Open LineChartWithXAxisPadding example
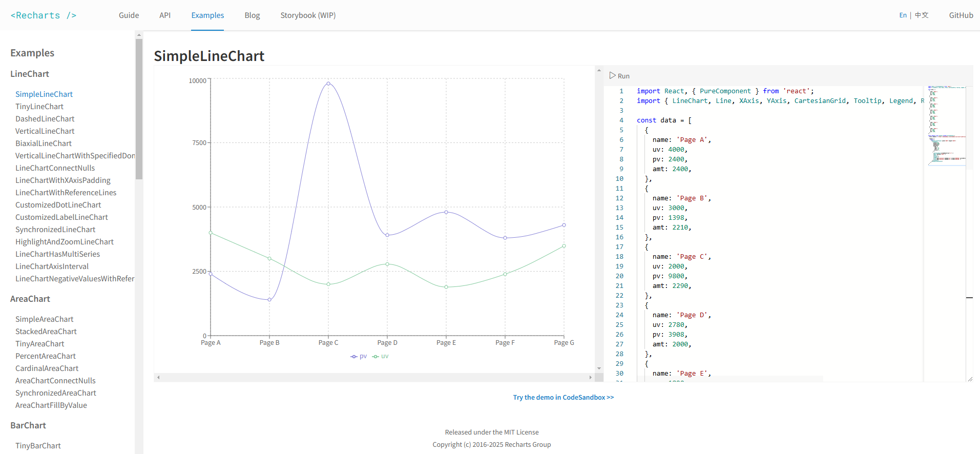 [x=63, y=180]
